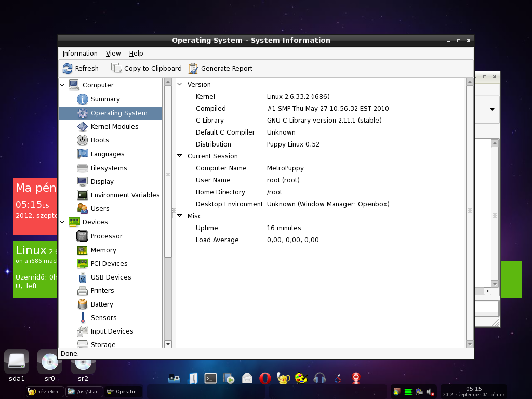Open the terminal icon in dock
This screenshot has width=532, height=399.
210,378
